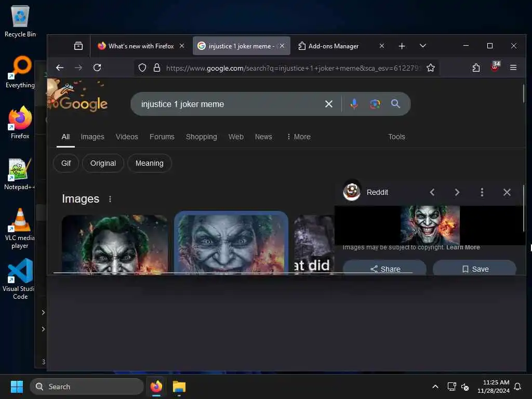
Task: Select the Images search tab
Action: 92,137
